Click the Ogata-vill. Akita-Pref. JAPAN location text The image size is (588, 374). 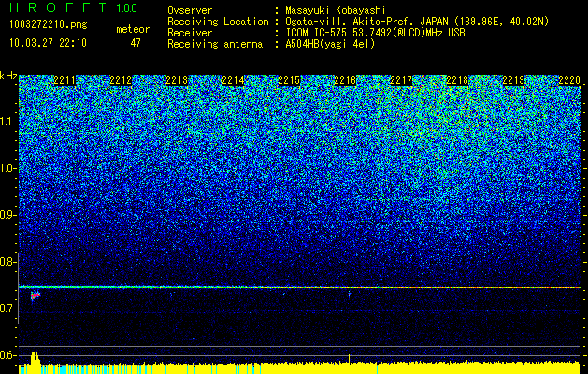(417, 22)
